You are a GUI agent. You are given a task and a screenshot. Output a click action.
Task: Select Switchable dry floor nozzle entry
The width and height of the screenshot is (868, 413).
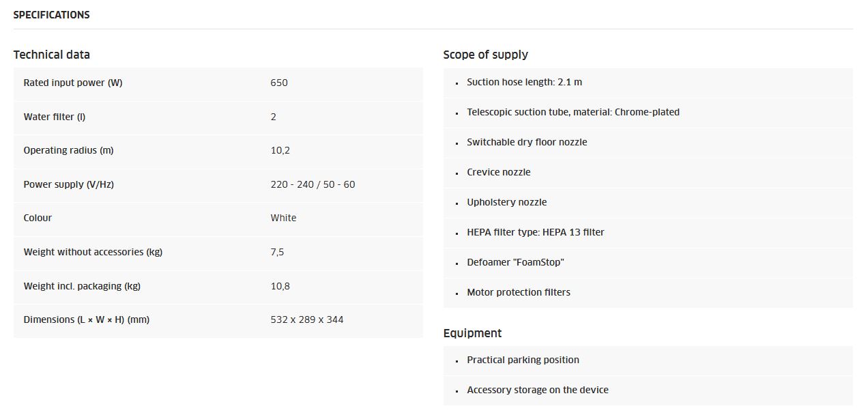click(648, 142)
